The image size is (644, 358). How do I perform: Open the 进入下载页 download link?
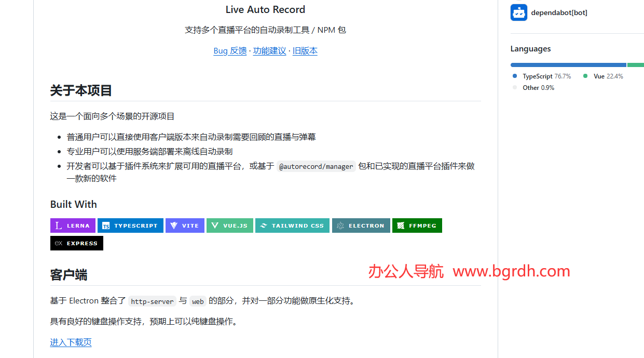coord(71,342)
